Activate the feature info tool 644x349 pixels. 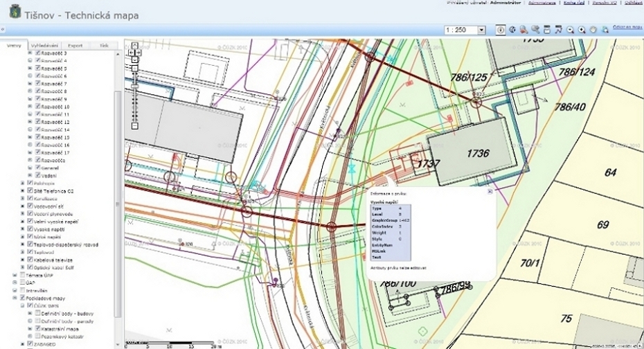point(501,30)
